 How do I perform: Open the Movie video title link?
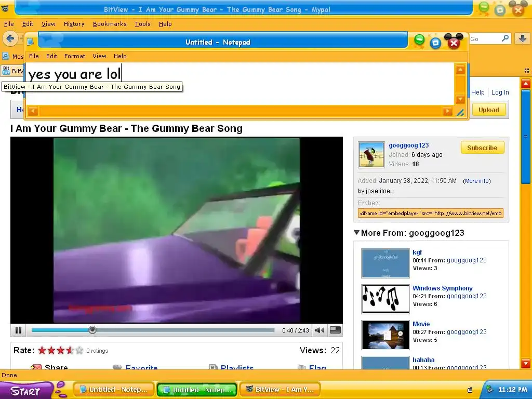[x=421, y=324]
